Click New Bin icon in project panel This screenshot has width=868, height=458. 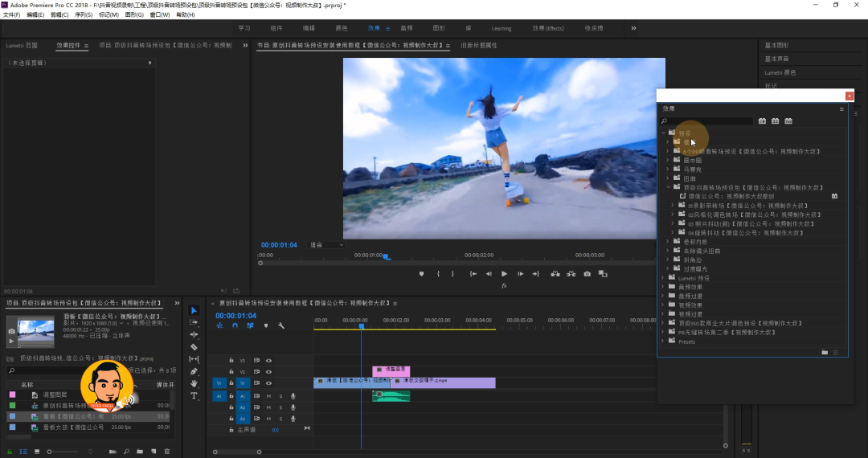pos(140,452)
